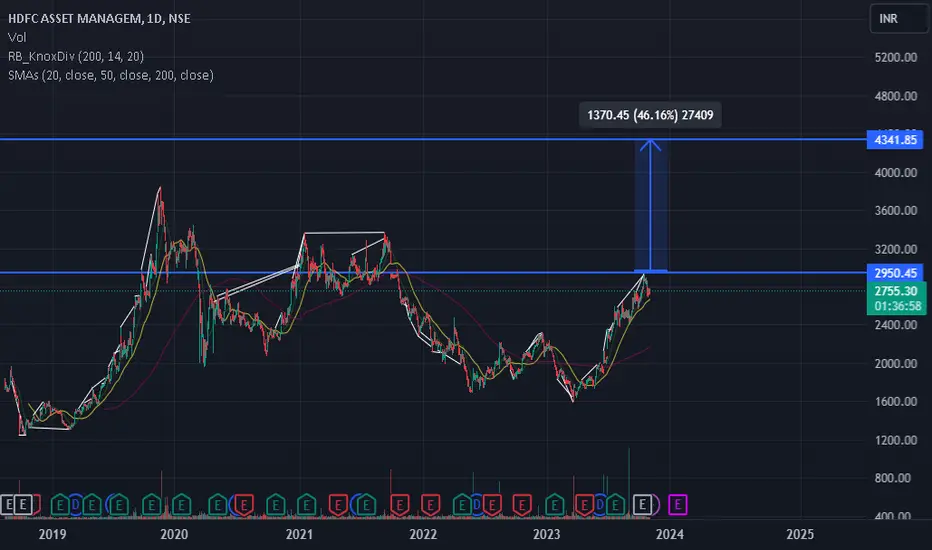Click 3600.00 on the price axis
The height and width of the screenshot is (550, 932).
point(896,210)
